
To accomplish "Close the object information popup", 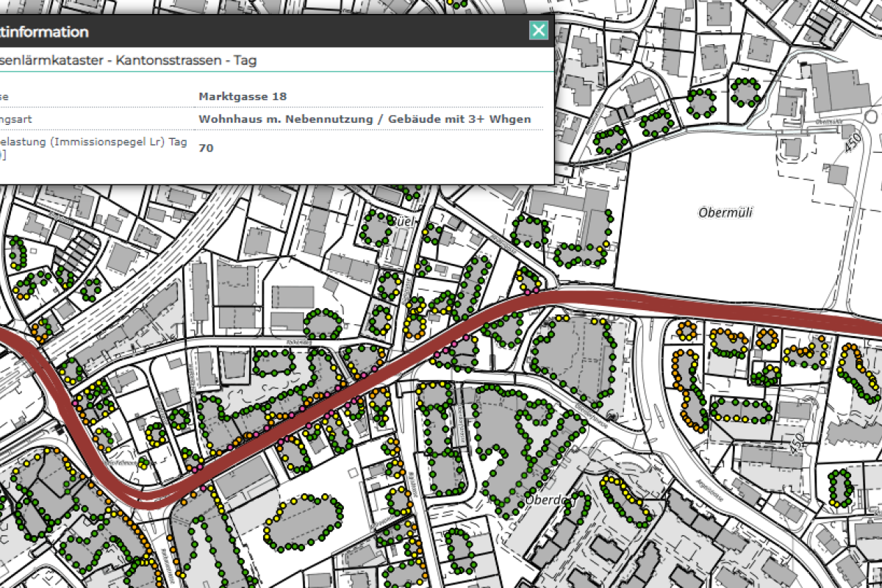I will coord(539,30).
